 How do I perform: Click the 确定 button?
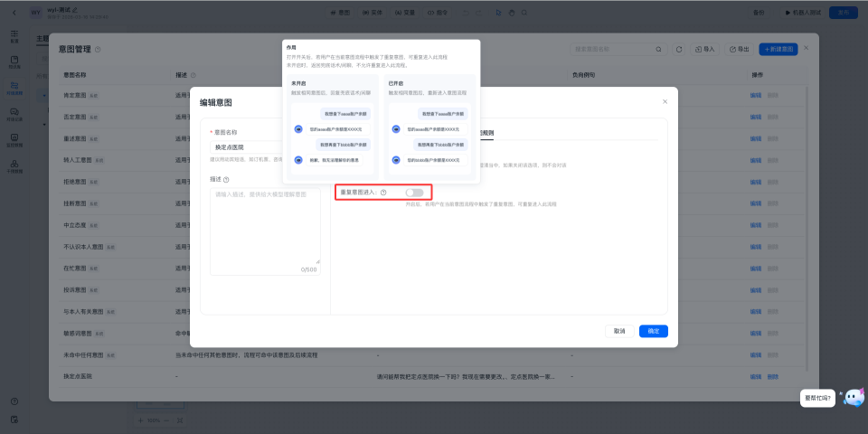pos(653,331)
